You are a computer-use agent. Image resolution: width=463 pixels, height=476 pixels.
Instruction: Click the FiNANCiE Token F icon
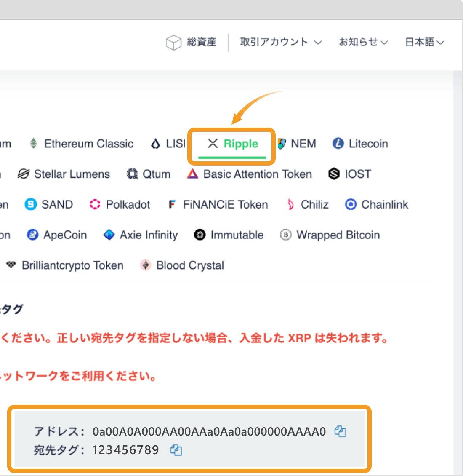click(172, 204)
